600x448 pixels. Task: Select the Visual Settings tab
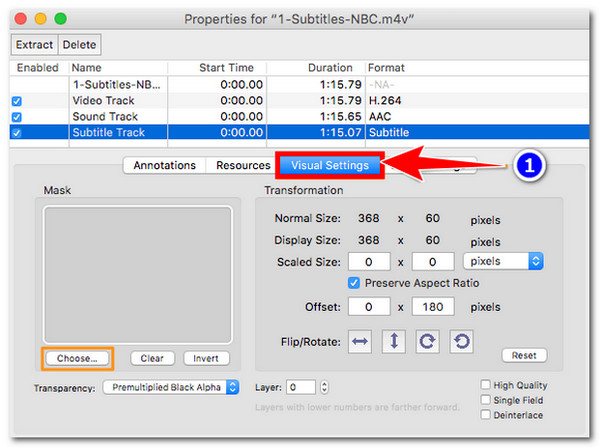tap(330, 165)
